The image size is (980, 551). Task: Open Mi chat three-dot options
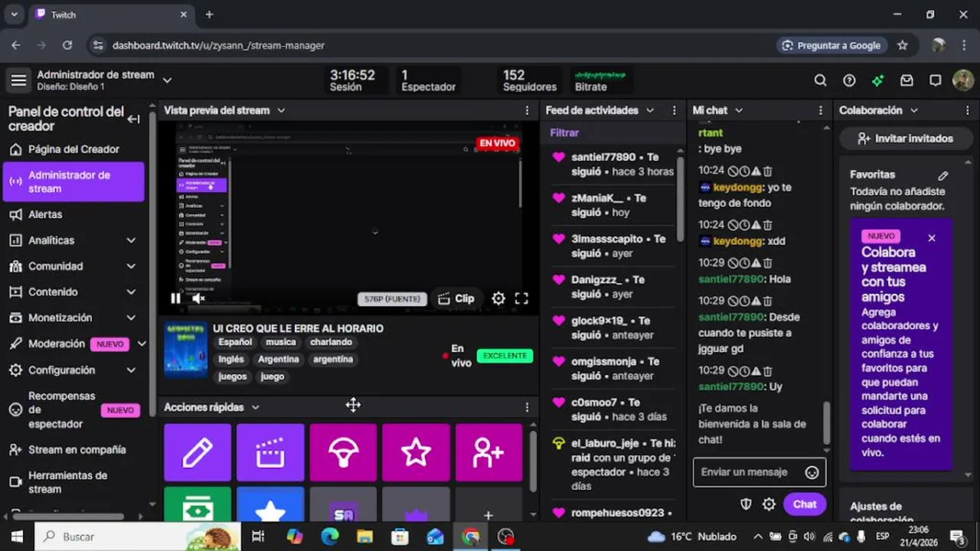tap(821, 110)
